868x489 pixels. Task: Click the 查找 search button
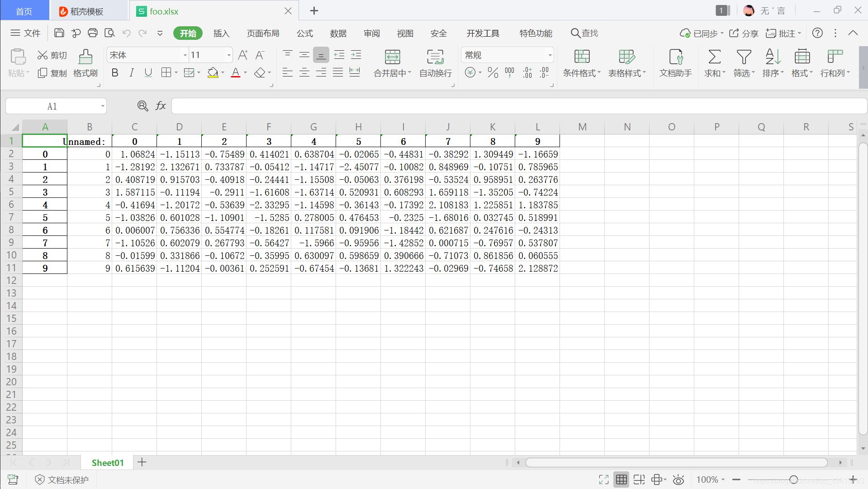[x=584, y=33]
